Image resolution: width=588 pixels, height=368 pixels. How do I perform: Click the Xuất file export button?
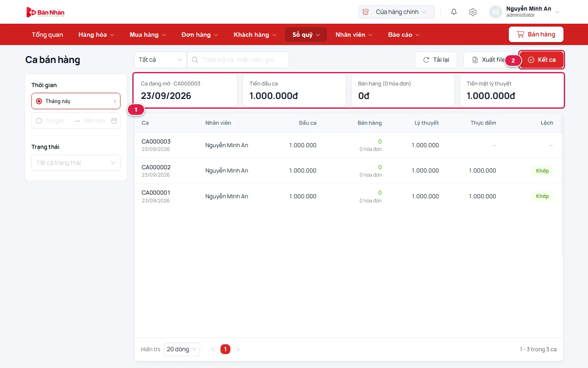pos(488,60)
